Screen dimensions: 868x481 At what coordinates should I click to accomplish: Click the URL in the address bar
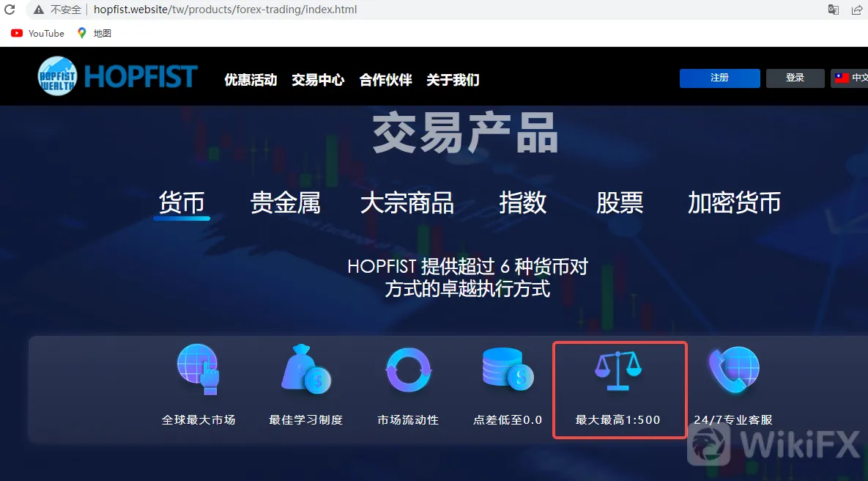point(226,10)
